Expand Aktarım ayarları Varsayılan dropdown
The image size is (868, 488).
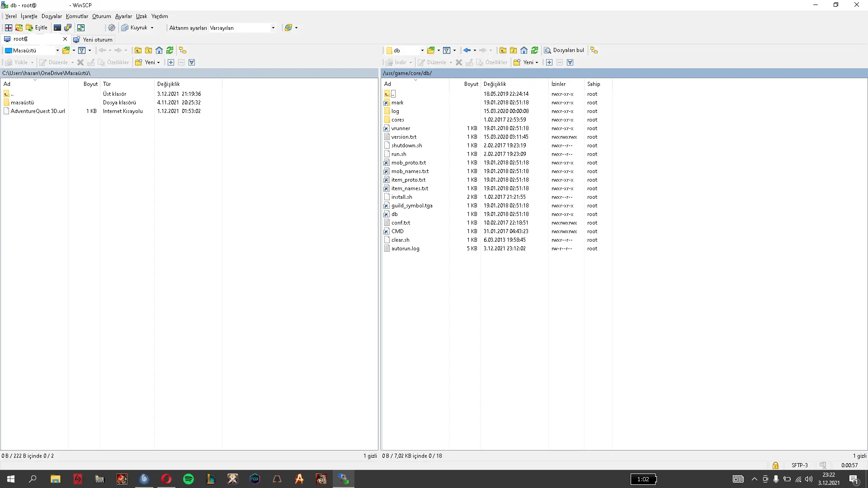coord(273,28)
